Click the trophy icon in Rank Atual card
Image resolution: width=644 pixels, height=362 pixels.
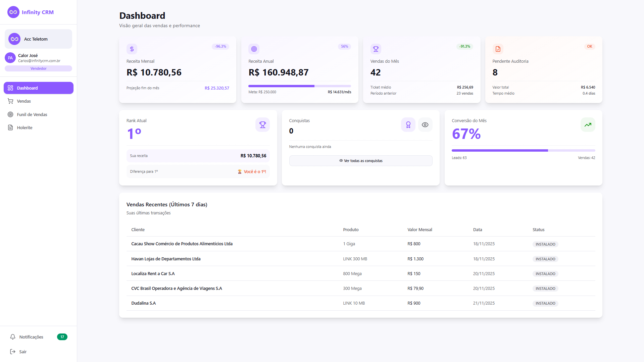[262, 125]
